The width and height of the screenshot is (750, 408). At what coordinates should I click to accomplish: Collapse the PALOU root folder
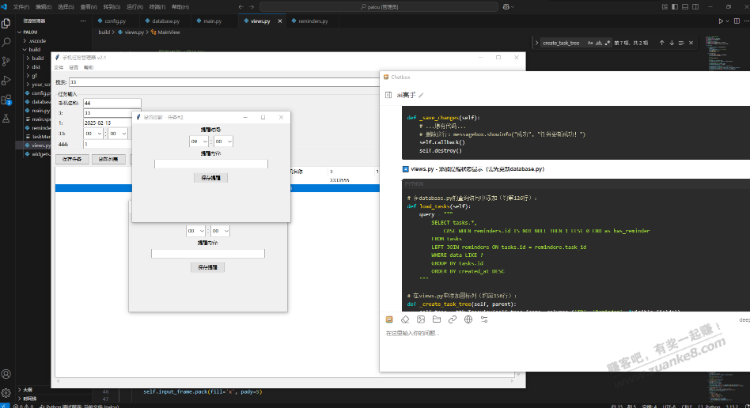click(x=29, y=32)
